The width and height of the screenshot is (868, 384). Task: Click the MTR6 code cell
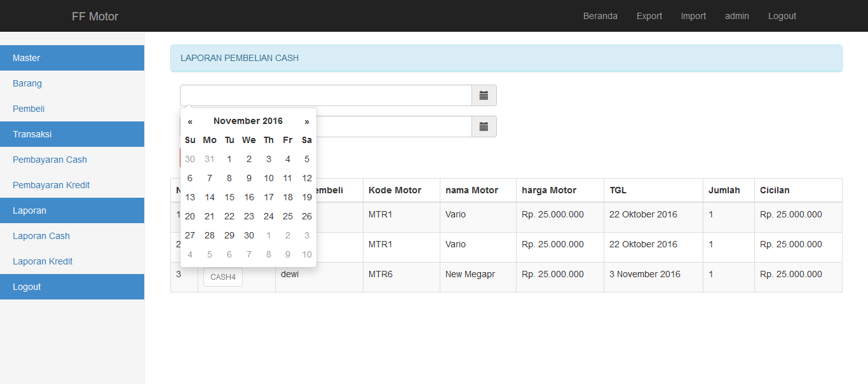402,277
